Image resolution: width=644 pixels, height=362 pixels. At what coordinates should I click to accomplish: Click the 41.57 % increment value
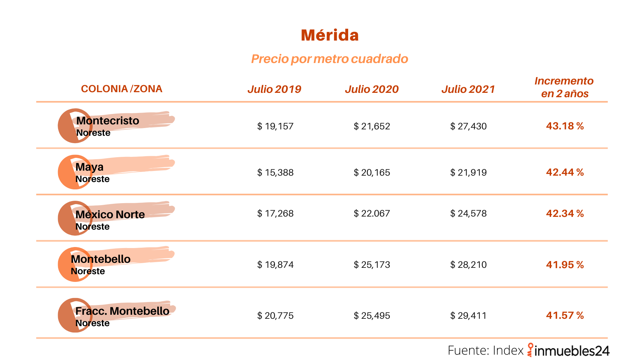[x=565, y=315]
